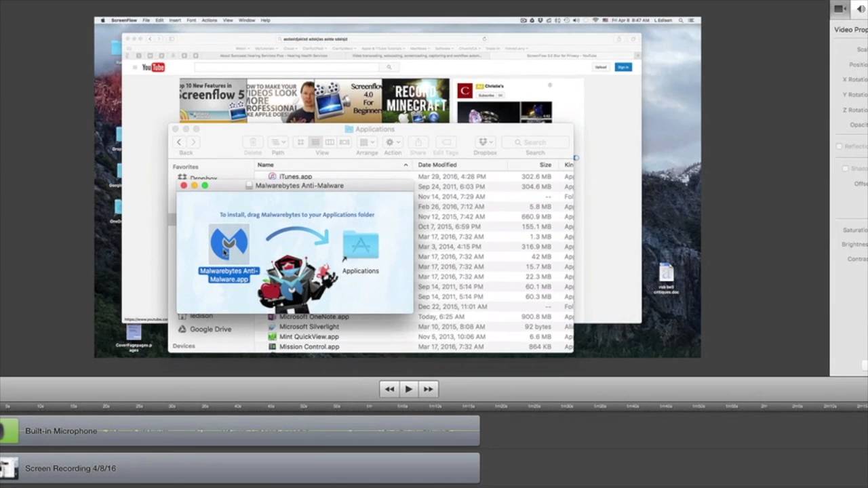Enable the Reflection checkbox
Screen dimensions: 868x488
(840, 146)
